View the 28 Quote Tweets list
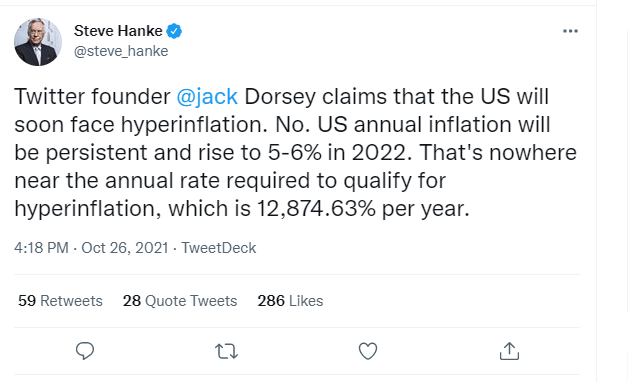628x382 pixels. click(180, 301)
